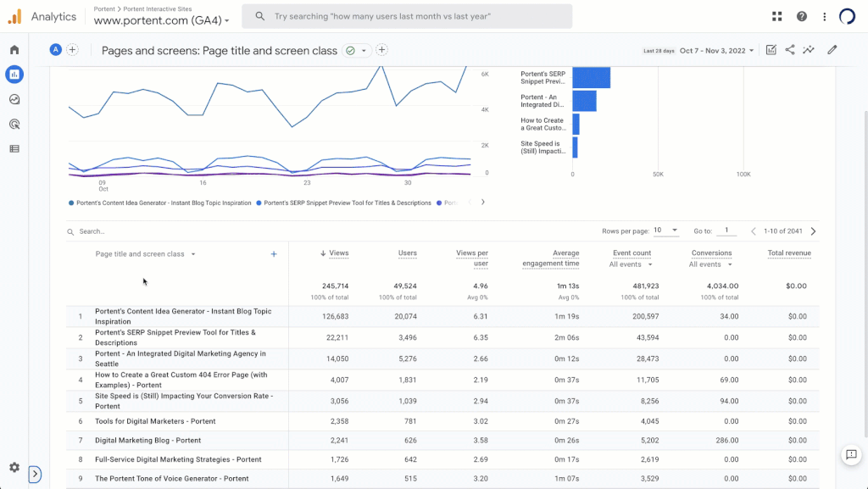Click row 'Tools for Digital Marketers - Portent'

(442, 421)
